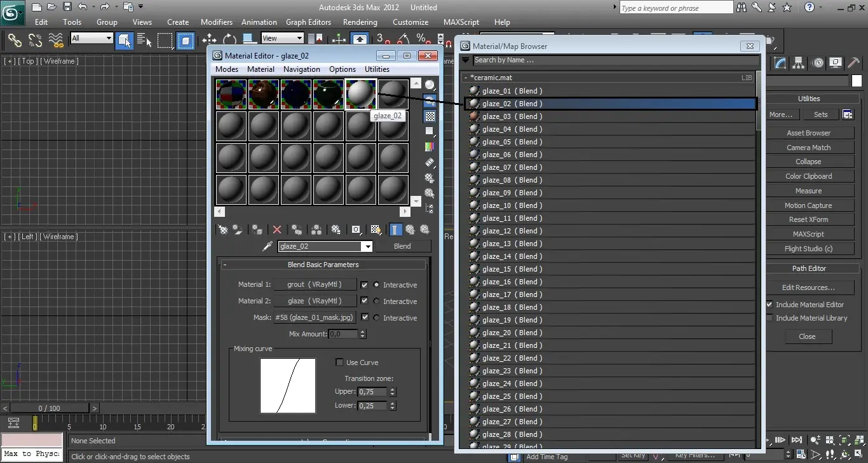Screen dimensions: 868x463
Task: Toggle the Mask map enable checkbox
Action: click(364, 317)
